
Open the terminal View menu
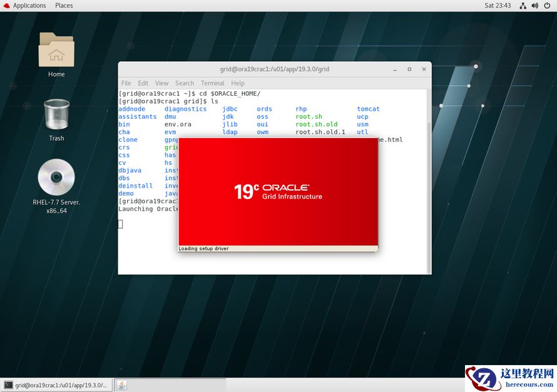click(x=161, y=83)
